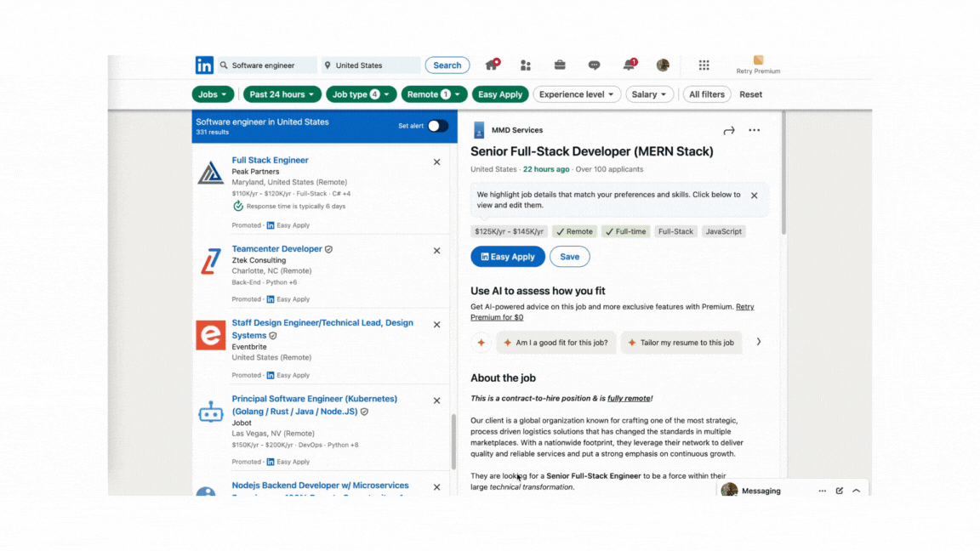980x551 pixels.
Task: Click the Software engineer search field
Action: coord(267,65)
